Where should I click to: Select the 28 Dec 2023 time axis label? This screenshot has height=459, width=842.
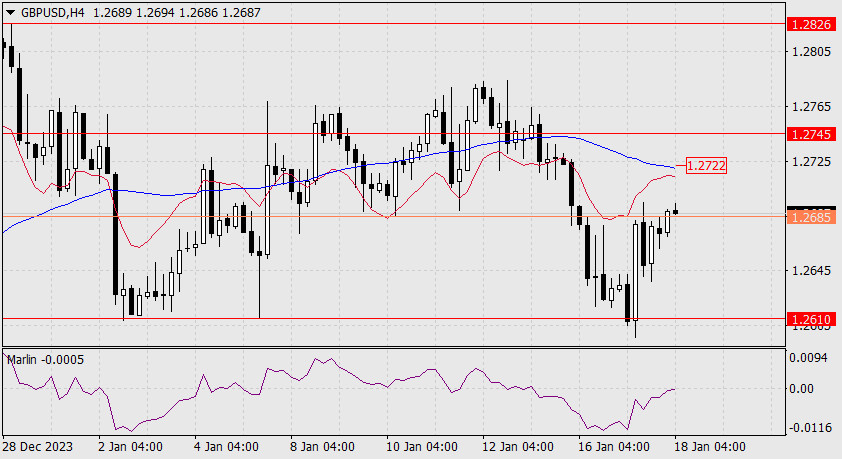pyautogui.click(x=38, y=447)
